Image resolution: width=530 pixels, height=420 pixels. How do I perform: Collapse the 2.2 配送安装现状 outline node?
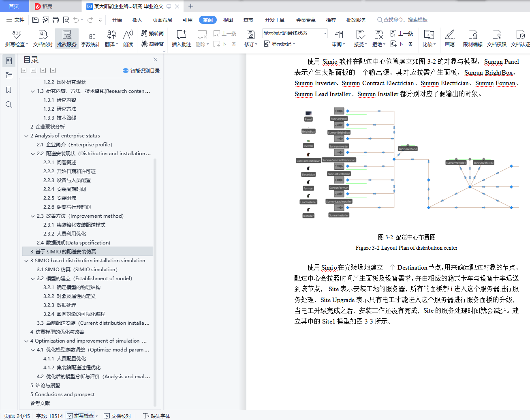tap(33, 154)
